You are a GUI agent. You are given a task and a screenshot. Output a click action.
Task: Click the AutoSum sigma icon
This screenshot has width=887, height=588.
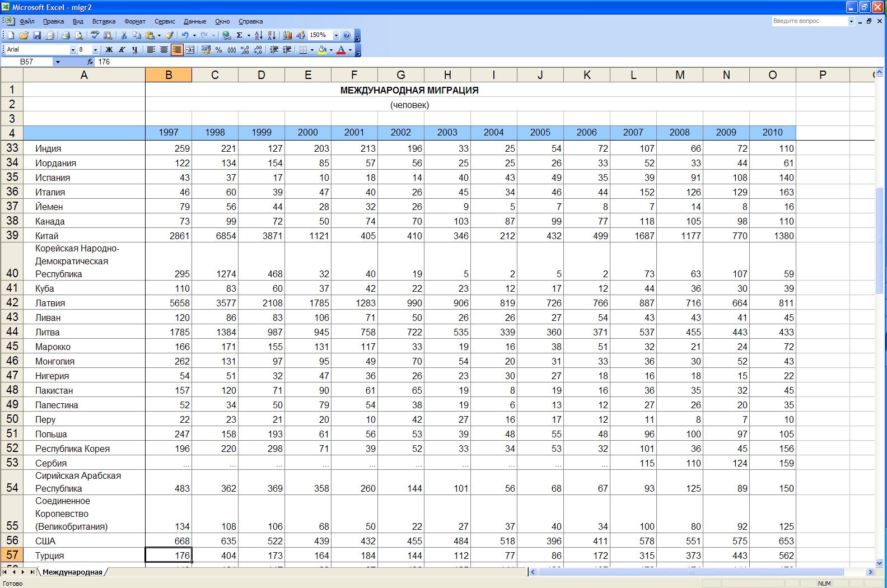pyautogui.click(x=239, y=35)
